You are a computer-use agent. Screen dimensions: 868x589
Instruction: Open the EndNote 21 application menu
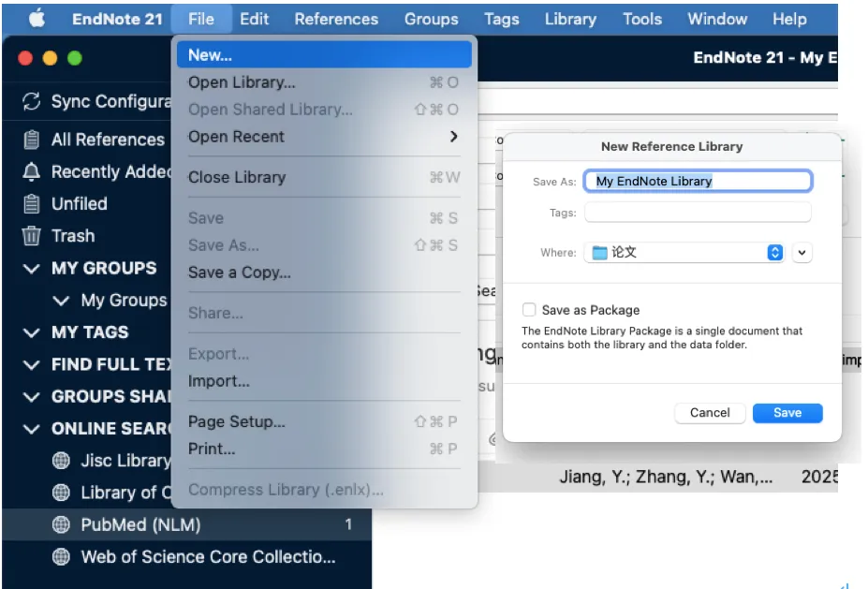pyautogui.click(x=117, y=19)
